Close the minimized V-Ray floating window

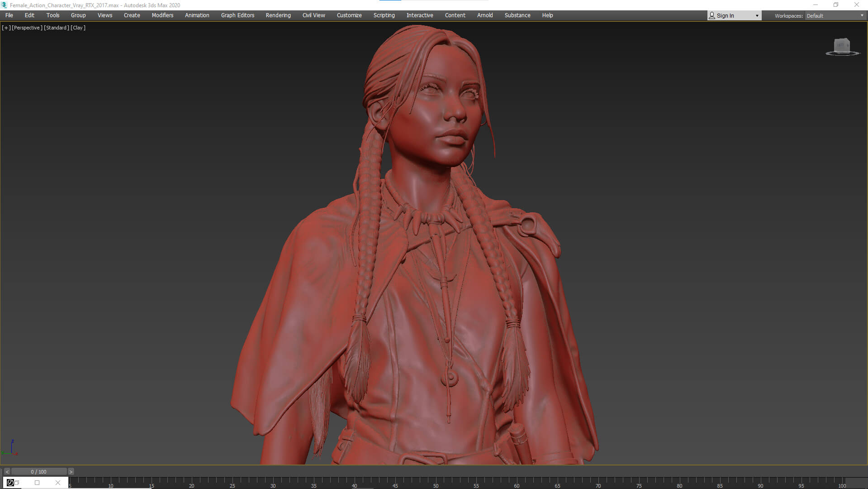point(58,483)
